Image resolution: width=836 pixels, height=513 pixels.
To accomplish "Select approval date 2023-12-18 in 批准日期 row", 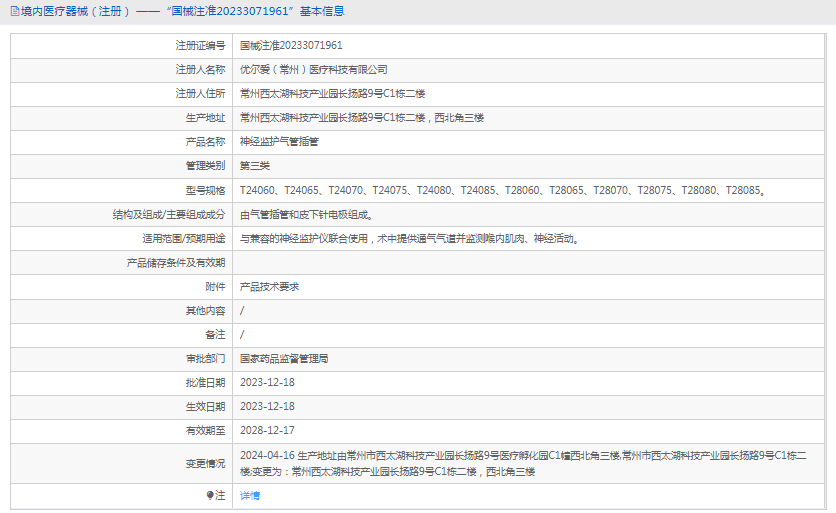I will click(267, 382).
